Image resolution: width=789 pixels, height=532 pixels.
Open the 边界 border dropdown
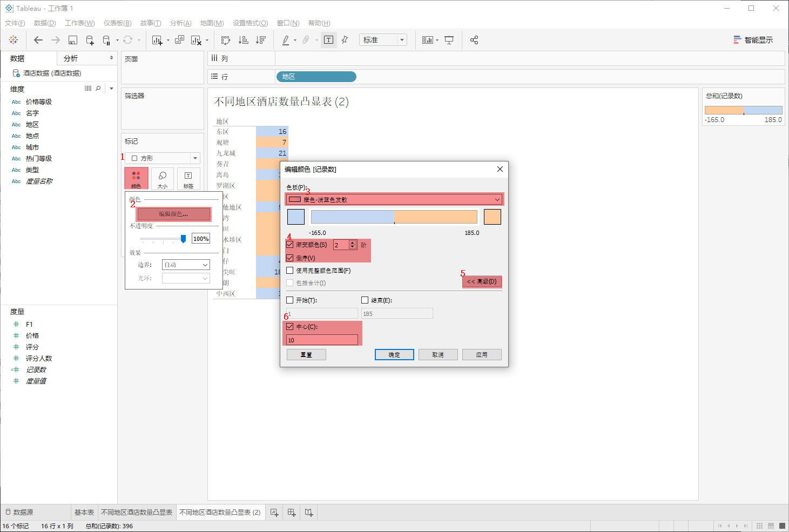[186, 265]
